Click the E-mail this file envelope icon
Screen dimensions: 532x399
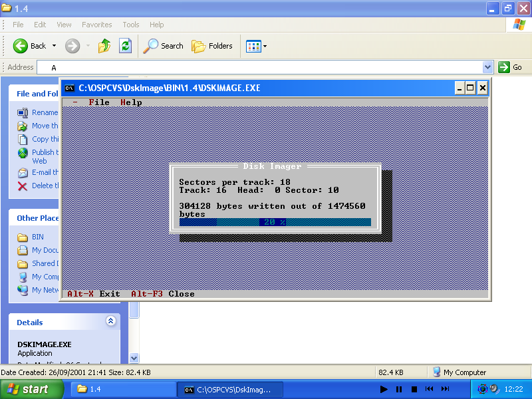(23, 173)
